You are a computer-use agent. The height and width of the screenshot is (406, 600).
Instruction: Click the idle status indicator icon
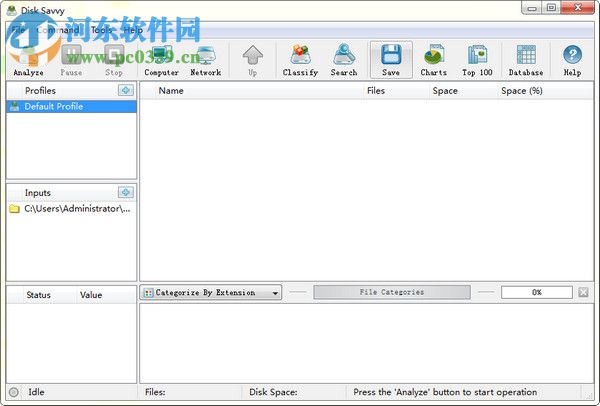tap(14, 392)
